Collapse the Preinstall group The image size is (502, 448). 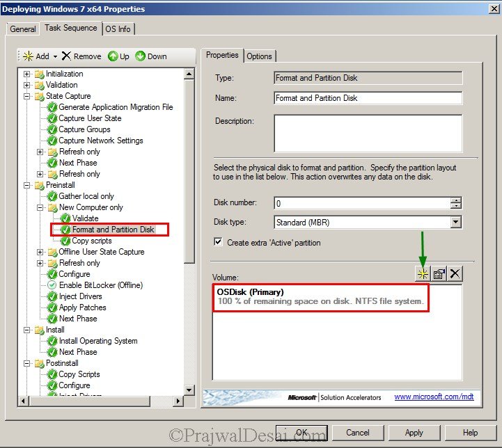[x=27, y=186]
